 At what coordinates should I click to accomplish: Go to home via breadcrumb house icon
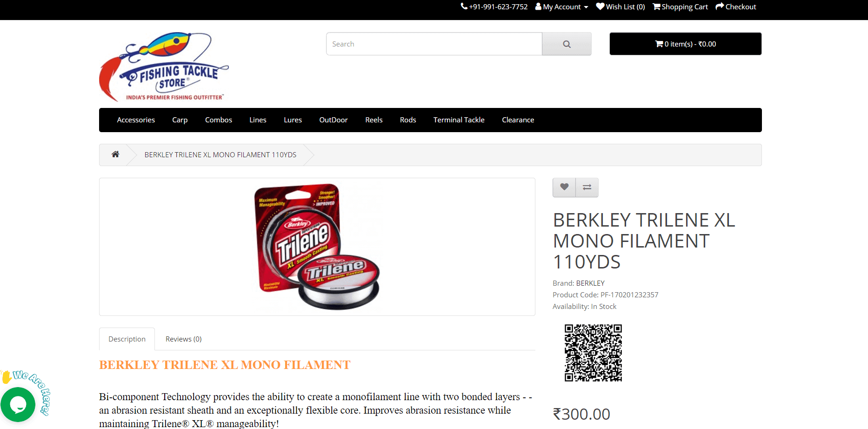[x=115, y=154]
